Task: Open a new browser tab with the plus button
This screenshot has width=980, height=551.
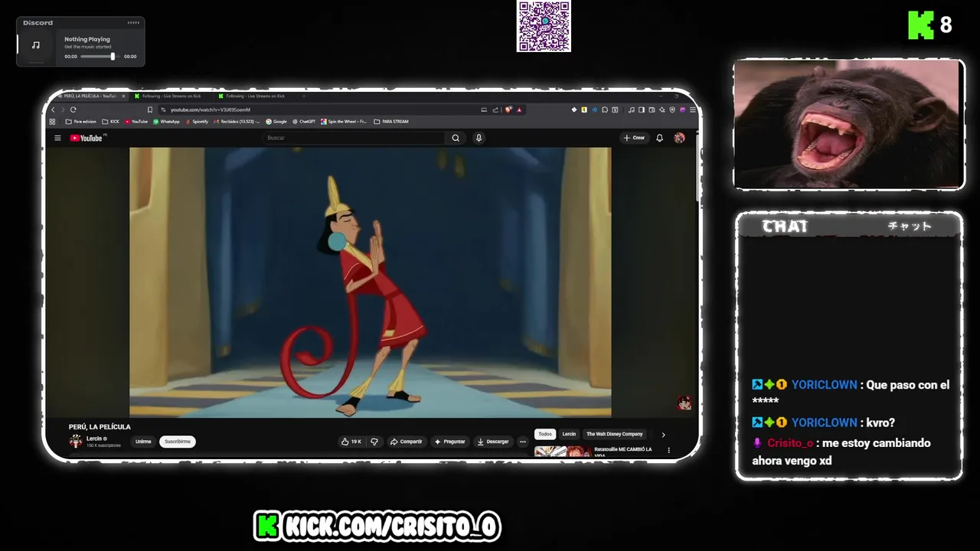Action: [x=304, y=96]
